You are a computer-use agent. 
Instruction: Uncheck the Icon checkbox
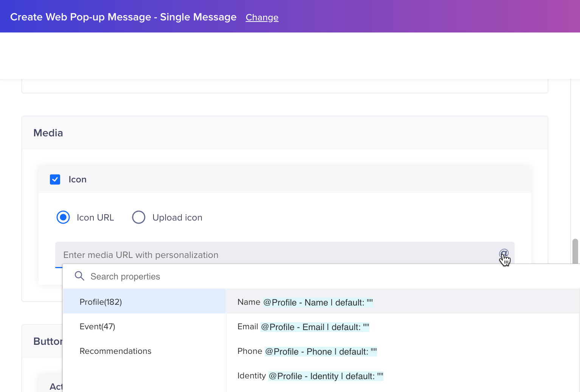coord(55,179)
